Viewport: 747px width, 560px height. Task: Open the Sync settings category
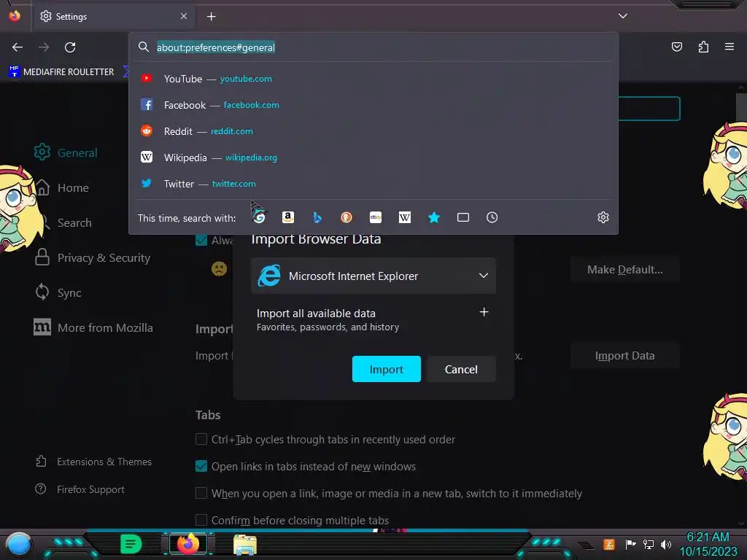tap(58, 292)
